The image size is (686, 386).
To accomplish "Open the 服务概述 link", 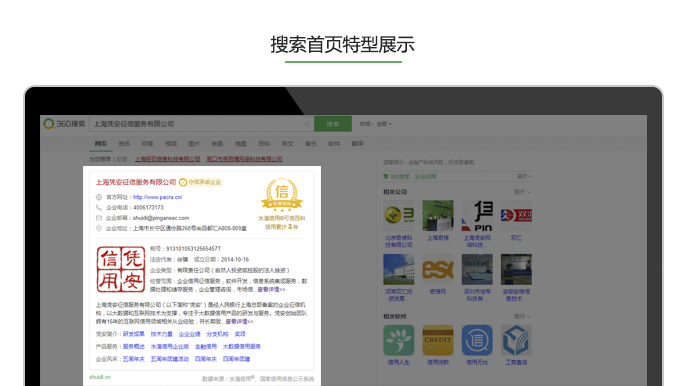I will pyautogui.click(x=133, y=346).
